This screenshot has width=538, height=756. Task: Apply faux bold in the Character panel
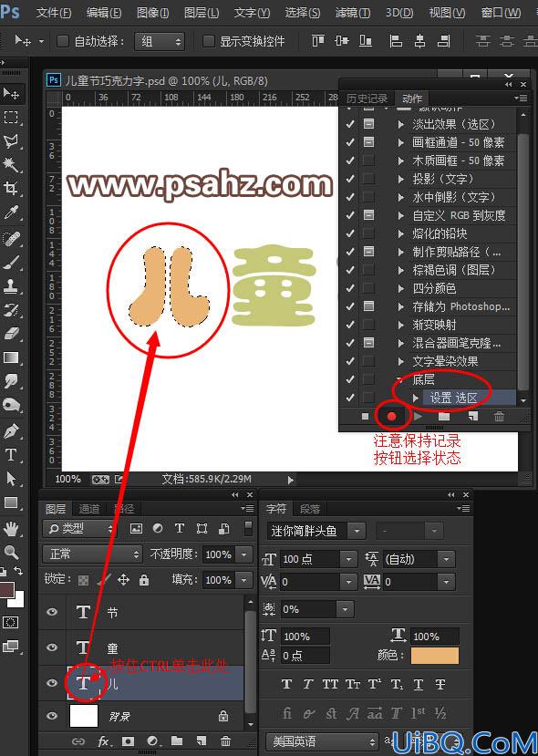[286, 684]
